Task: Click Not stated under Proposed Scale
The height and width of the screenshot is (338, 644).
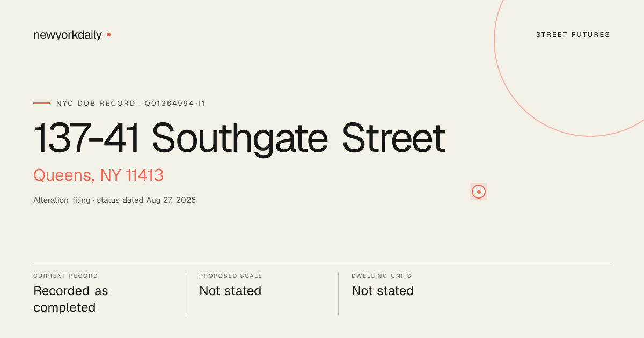Action: (x=230, y=291)
